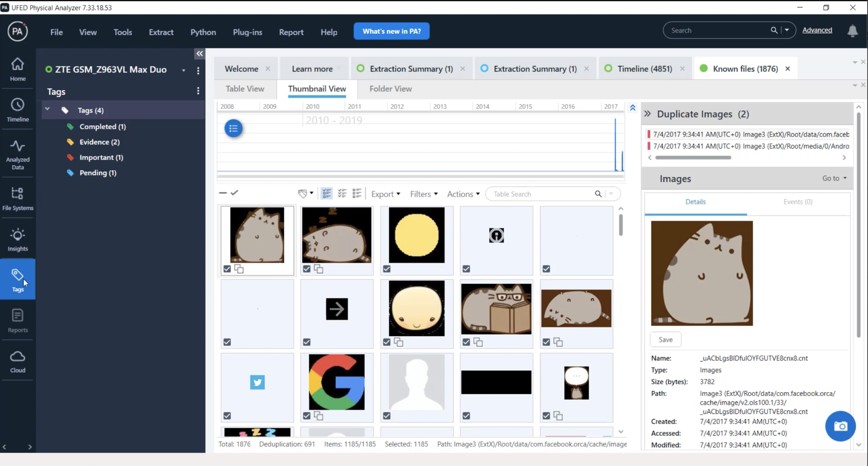This screenshot has width=868, height=466.
Task: Open the tag assignment icon in toolbar
Action: [x=305, y=194]
